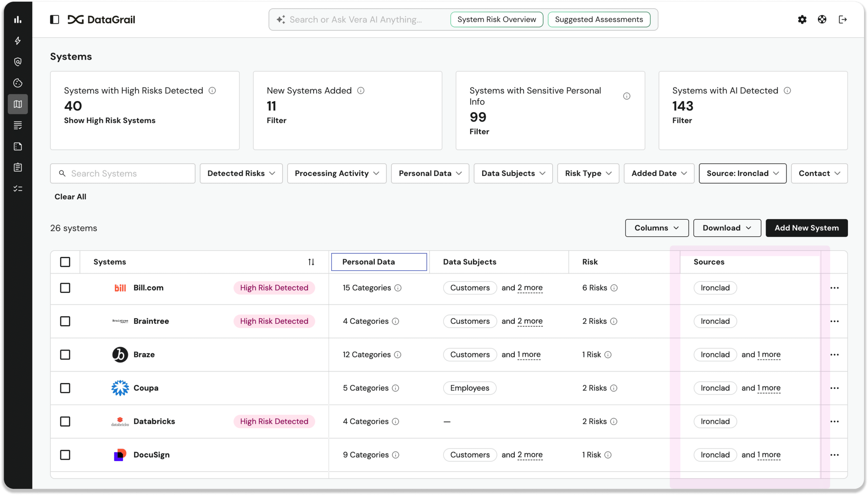
Task: Show info for Systems with Sensitive Personal Info
Action: coord(627,96)
